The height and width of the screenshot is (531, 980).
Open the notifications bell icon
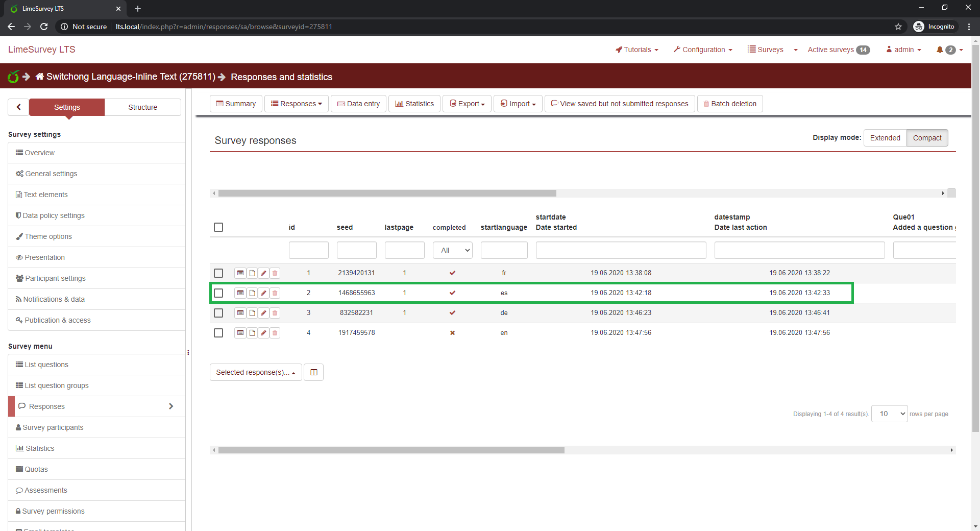(x=939, y=50)
